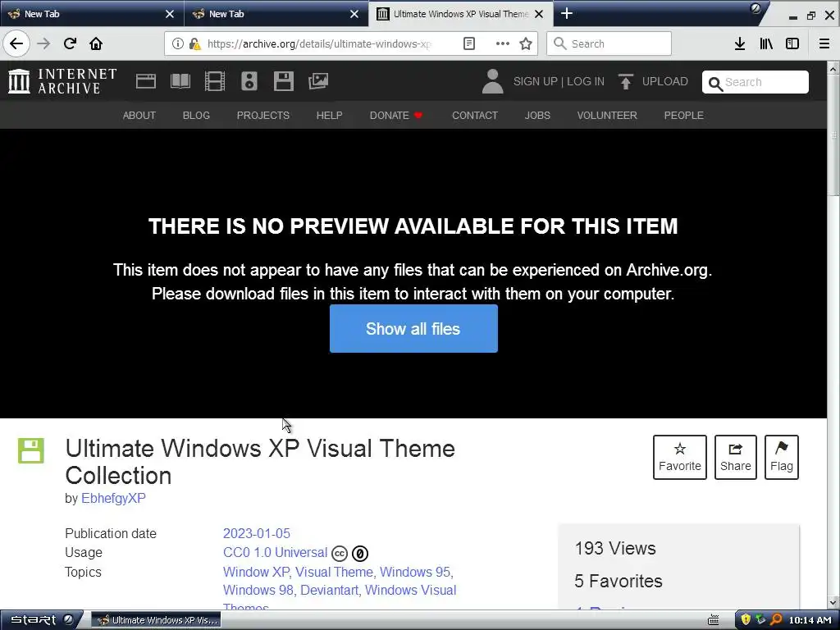
Task: Open the CC0 1.0 Universal license link
Action: point(275,552)
